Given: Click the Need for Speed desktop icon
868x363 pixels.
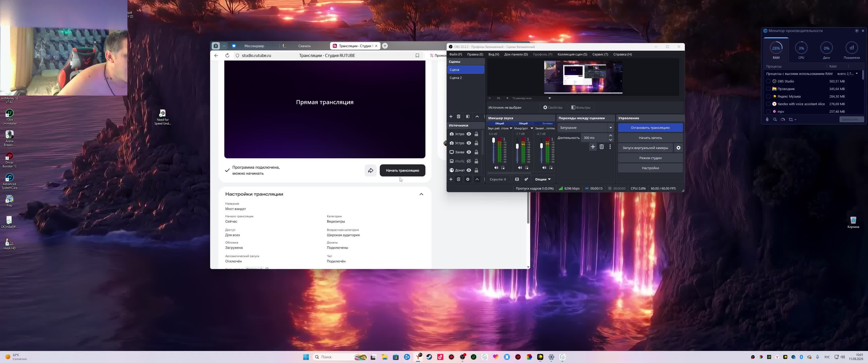Looking at the screenshot, I should pos(162,117).
